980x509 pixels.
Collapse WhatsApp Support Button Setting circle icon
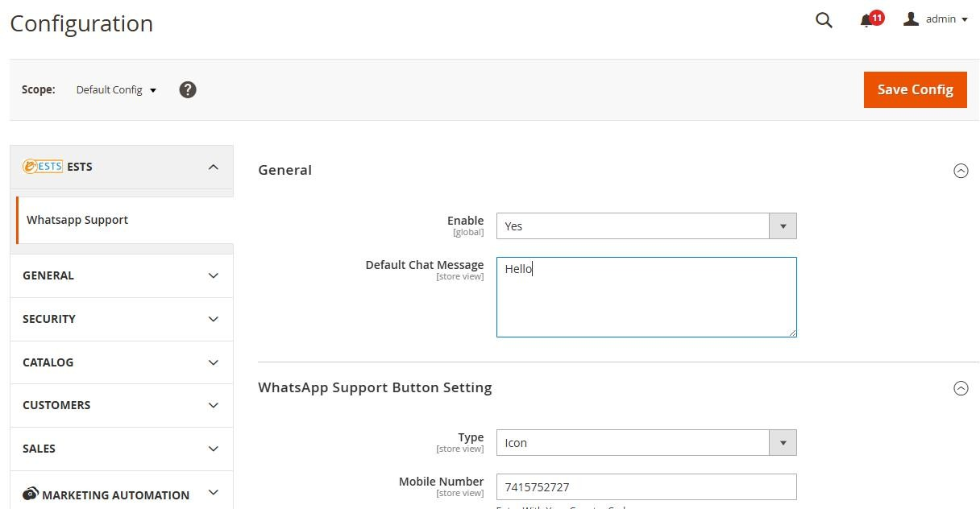pyautogui.click(x=961, y=388)
